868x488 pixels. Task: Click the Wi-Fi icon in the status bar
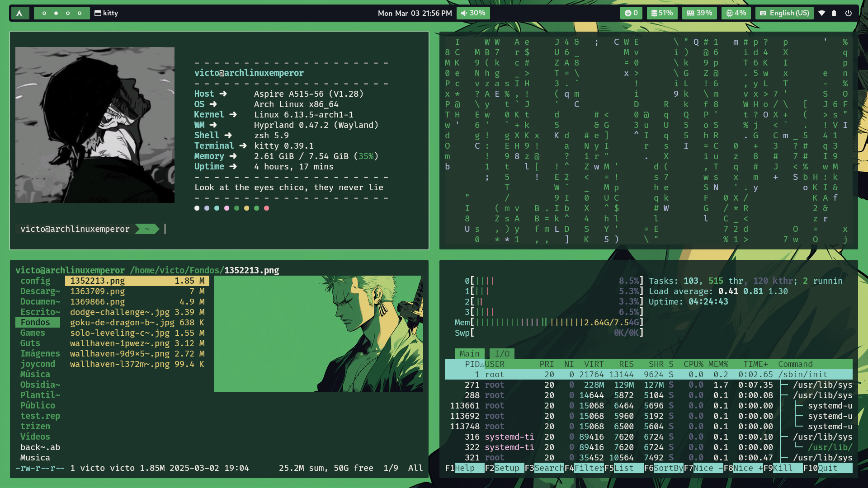[822, 13]
